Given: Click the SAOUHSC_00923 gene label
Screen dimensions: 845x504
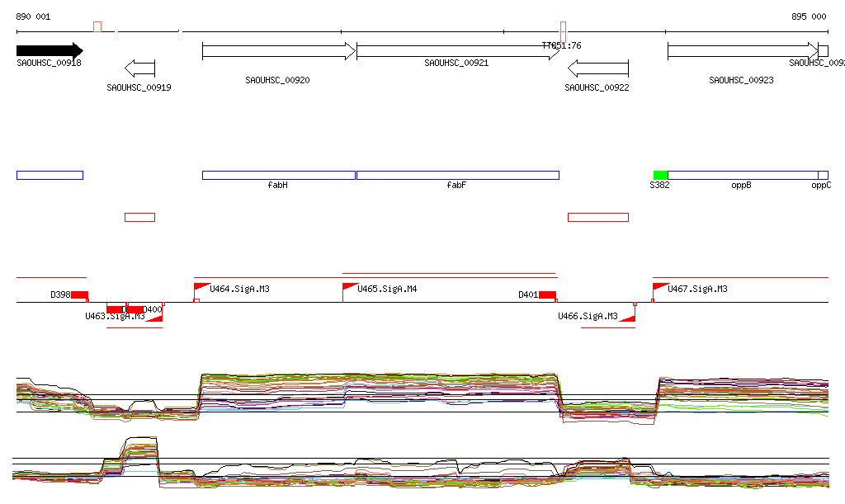Looking at the screenshot, I should (x=741, y=80).
